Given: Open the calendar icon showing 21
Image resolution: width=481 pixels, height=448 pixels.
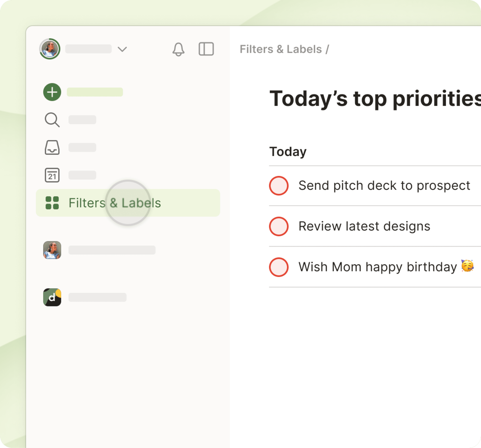Looking at the screenshot, I should point(52,175).
